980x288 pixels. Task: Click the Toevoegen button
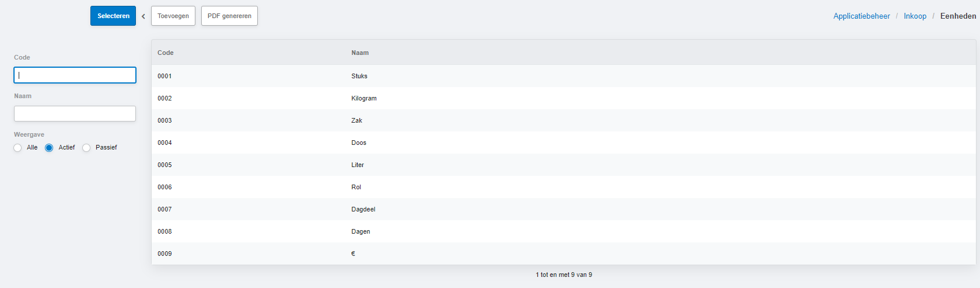tap(173, 16)
